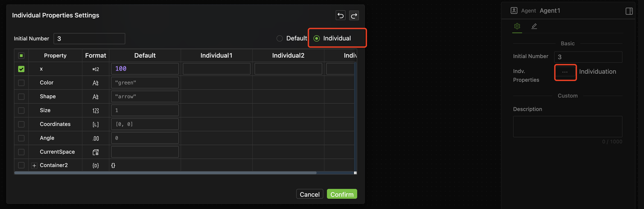Open Indv. Properties via the ellipsis button
Viewport: 644px width, 209px height.
565,72
